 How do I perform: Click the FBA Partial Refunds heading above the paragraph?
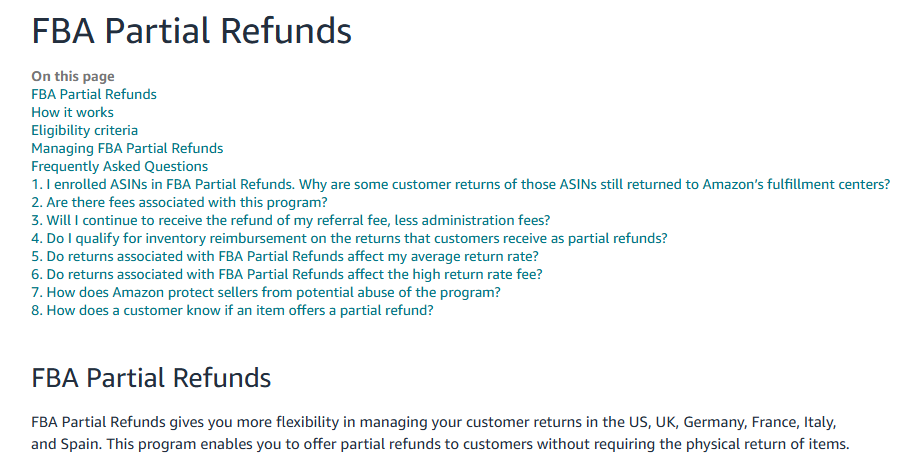[x=151, y=378]
